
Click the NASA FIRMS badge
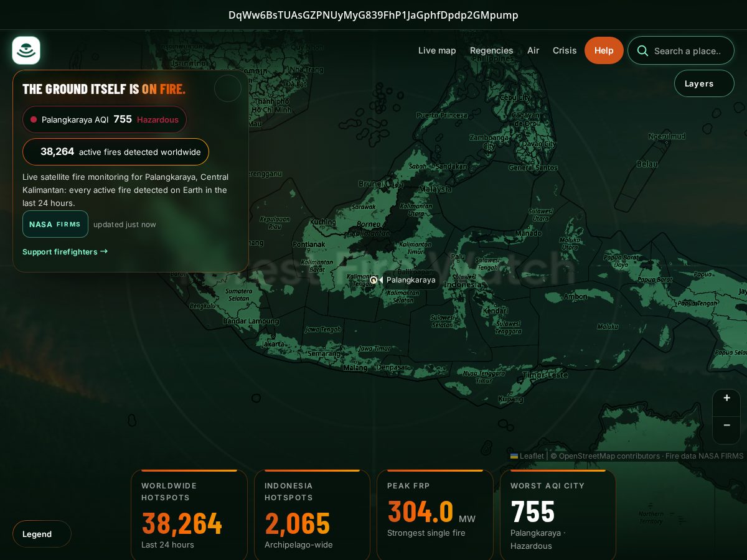coord(55,224)
